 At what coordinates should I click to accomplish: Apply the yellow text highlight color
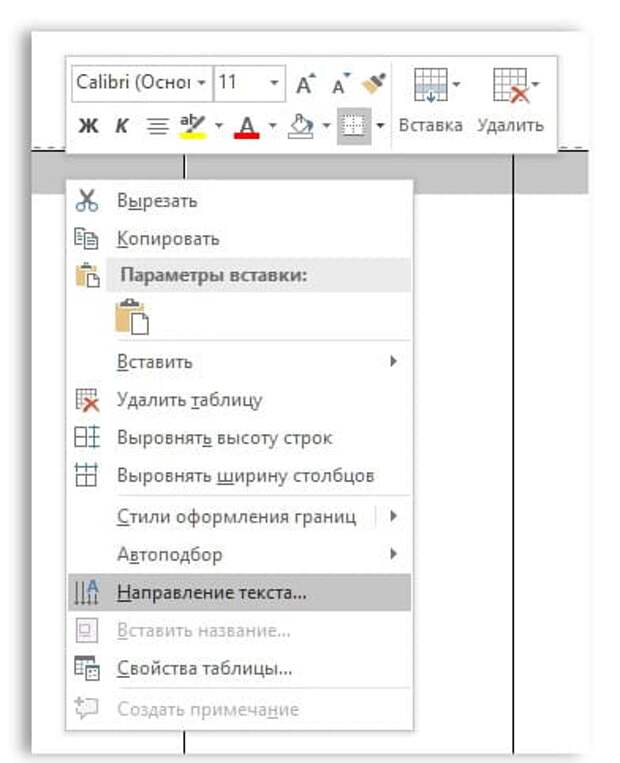193,126
